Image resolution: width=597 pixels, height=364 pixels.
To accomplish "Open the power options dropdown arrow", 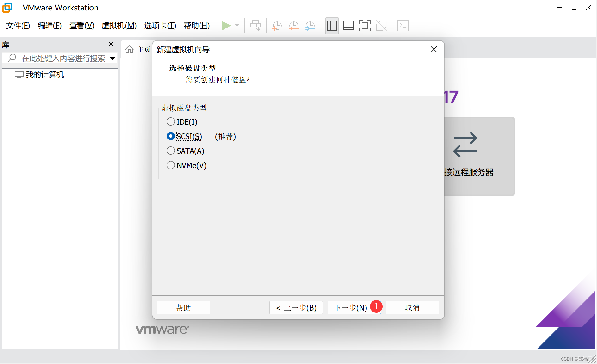I will [237, 26].
